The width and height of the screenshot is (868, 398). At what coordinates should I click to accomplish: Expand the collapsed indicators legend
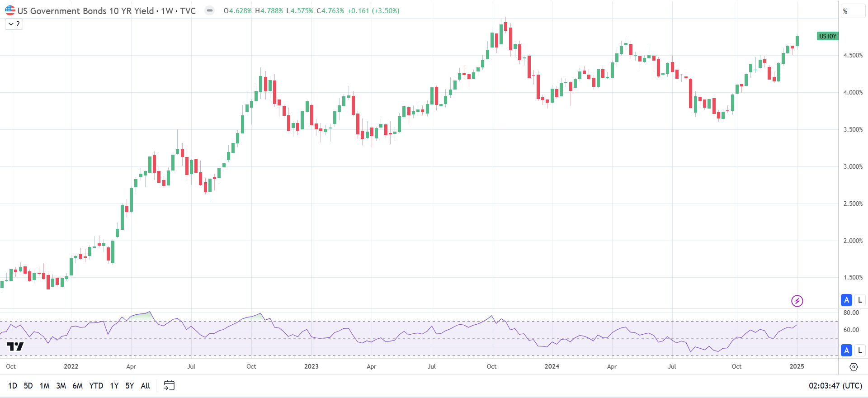(x=14, y=24)
